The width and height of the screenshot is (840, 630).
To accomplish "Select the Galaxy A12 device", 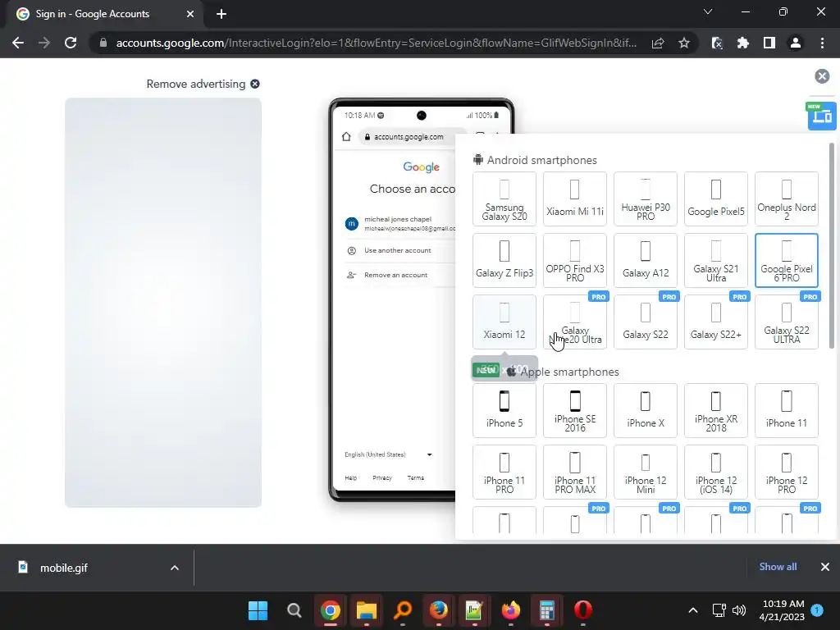I will coord(646,260).
